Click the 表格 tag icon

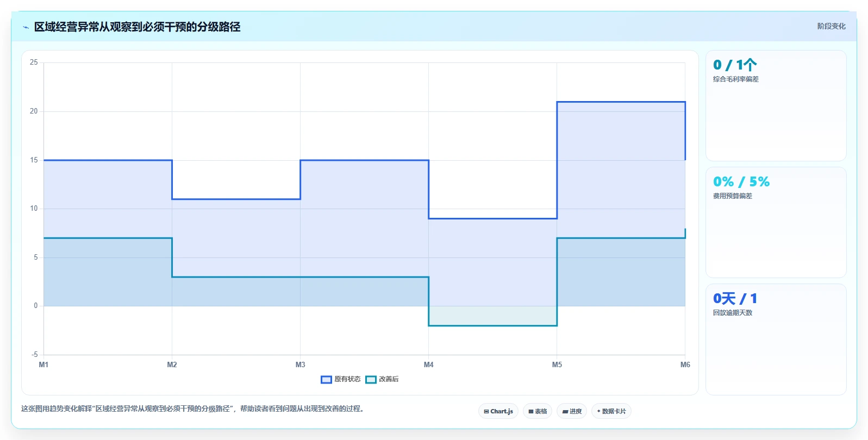click(531, 412)
